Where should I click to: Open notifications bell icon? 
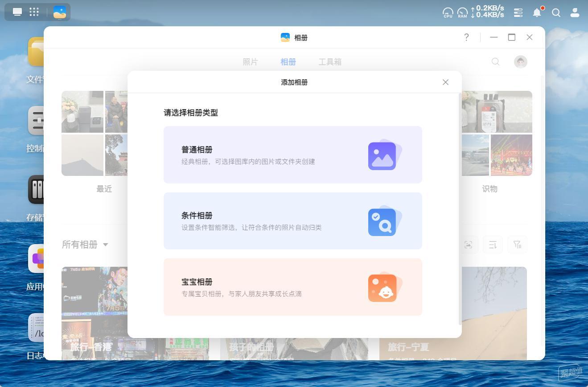537,12
